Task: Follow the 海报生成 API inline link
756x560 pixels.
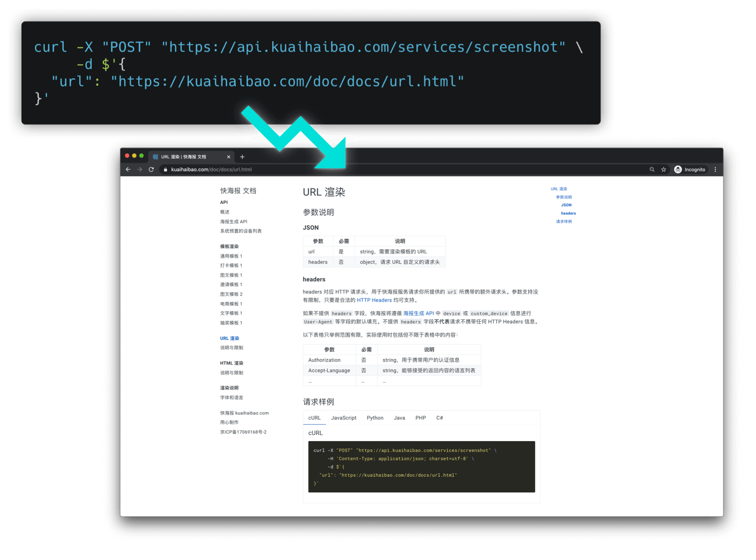Action: click(418, 313)
